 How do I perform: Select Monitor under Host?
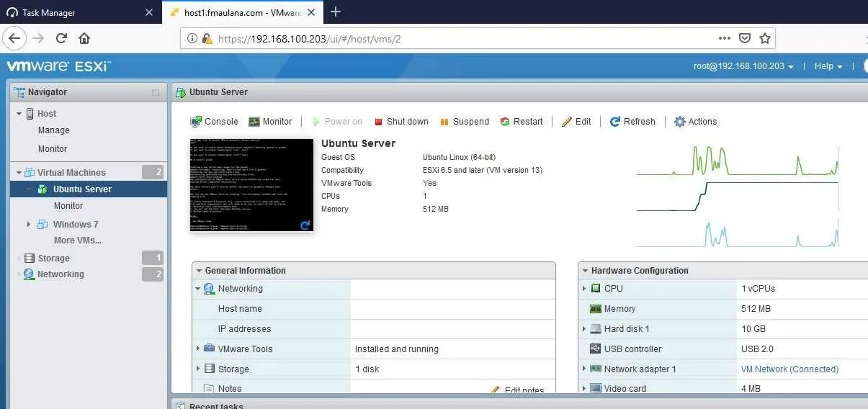click(53, 149)
